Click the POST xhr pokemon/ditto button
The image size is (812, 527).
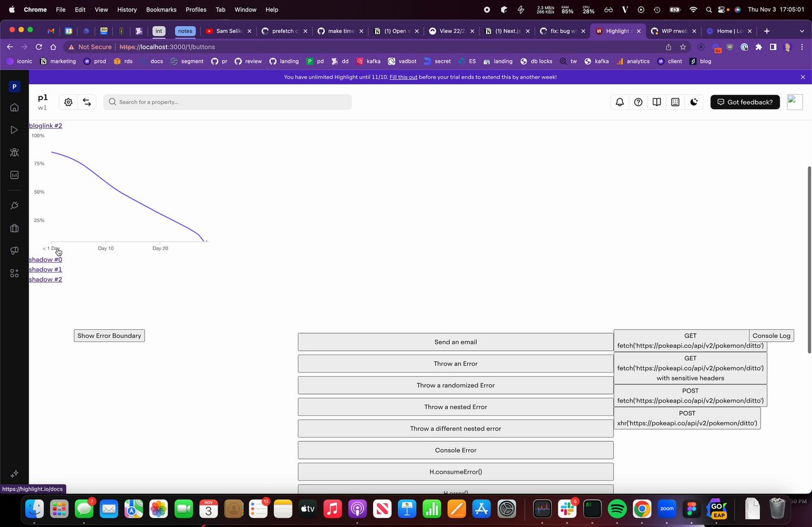(687, 418)
